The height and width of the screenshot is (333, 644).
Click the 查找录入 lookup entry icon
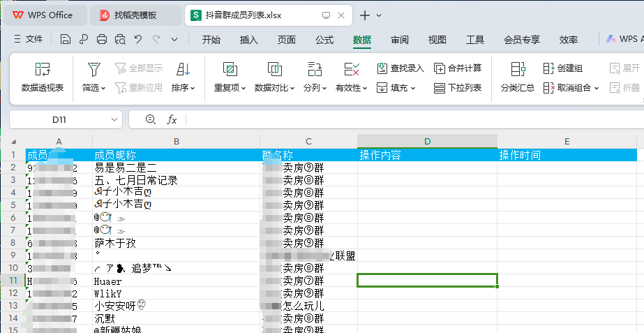[400, 68]
